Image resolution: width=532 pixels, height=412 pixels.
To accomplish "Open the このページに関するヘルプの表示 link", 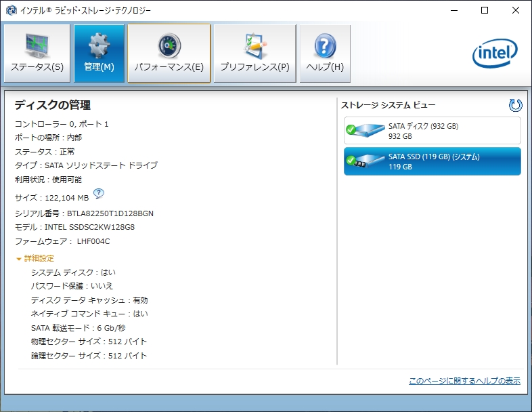I will [x=464, y=381].
